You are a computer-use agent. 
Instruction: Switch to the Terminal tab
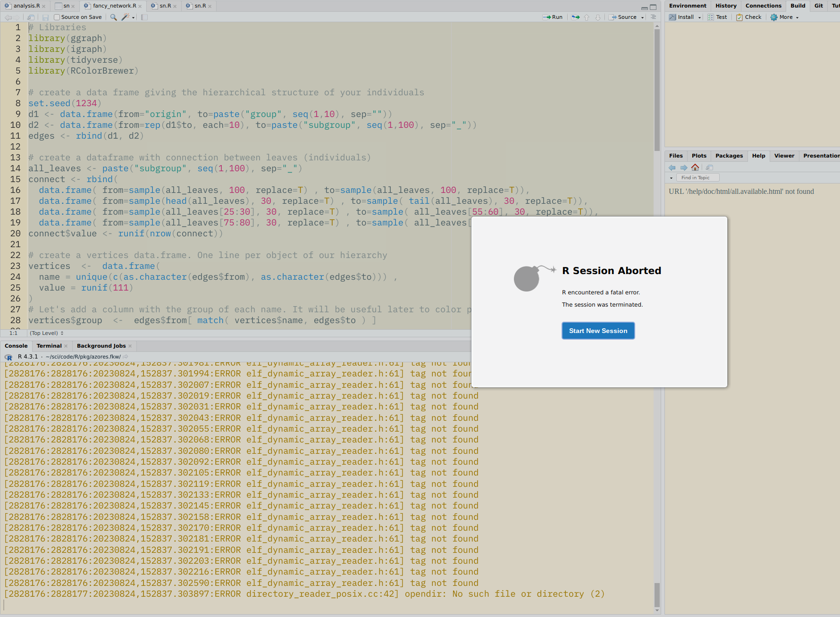[49, 346]
